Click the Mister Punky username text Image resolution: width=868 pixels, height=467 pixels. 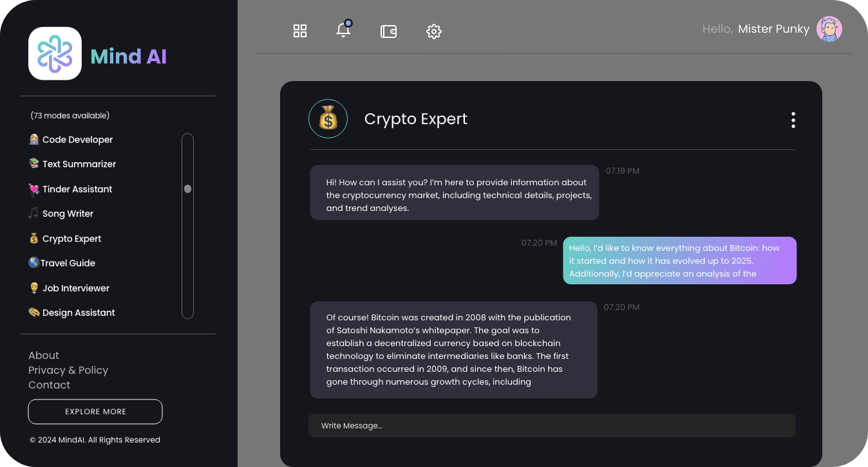773,29
